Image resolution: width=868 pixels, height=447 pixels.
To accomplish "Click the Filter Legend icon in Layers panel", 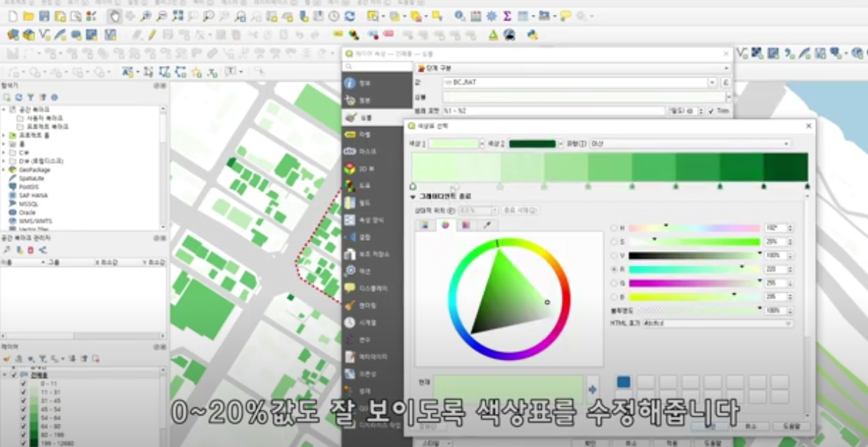I will pyautogui.click(x=42, y=358).
